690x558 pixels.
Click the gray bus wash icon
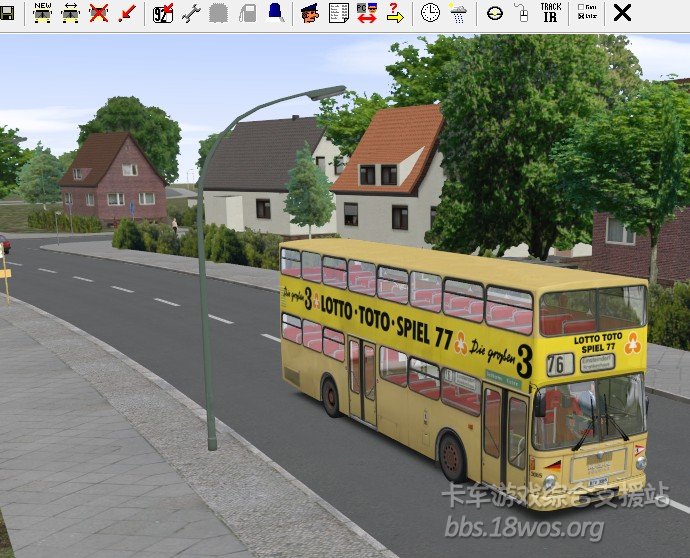[x=219, y=13]
